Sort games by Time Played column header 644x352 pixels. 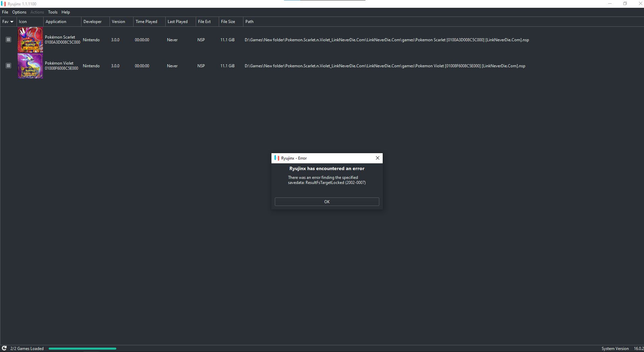pos(146,22)
